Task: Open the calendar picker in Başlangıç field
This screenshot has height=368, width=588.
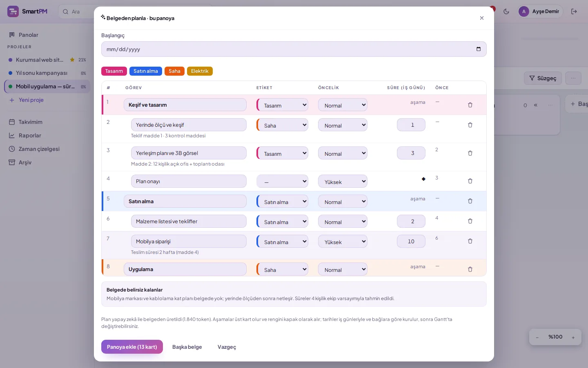Action: 479,49
